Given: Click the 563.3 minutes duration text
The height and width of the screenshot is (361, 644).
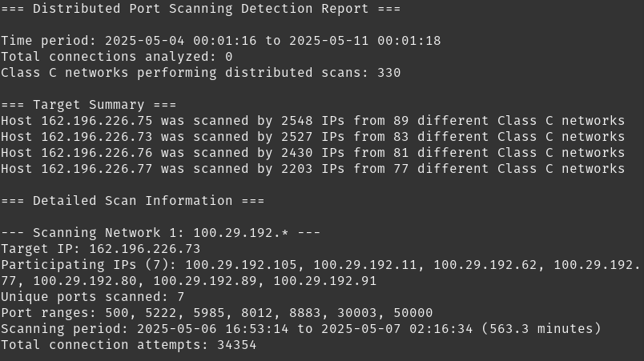Looking at the screenshot, I should coord(541,329).
